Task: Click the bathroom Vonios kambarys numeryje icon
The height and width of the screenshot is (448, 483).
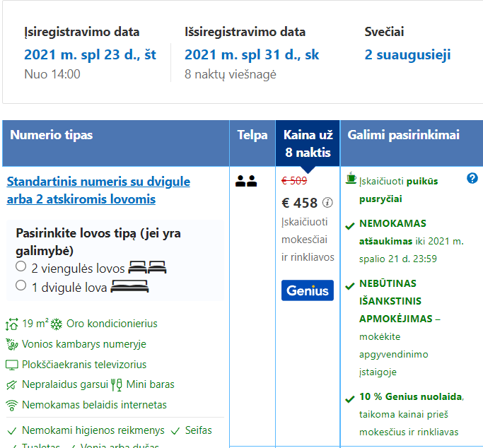Action: tap(12, 344)
